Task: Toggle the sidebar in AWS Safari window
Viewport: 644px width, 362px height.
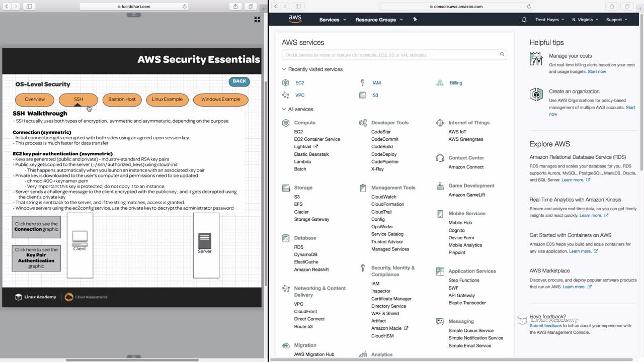Action: [298, 7]
